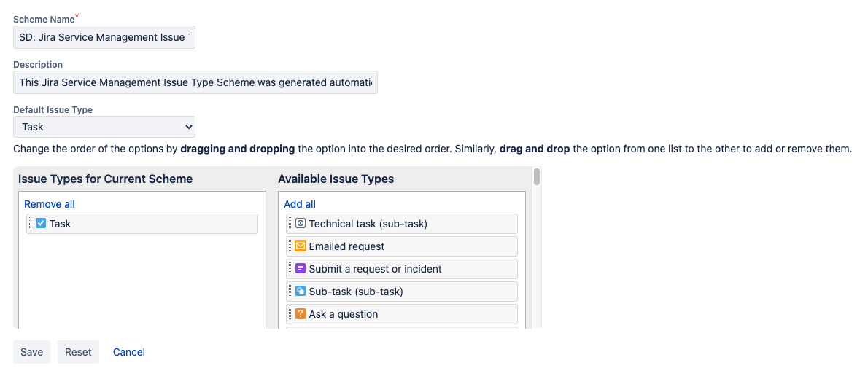Image resolution: width=868 pixels, height=379 pixels.
Task: Cancel editing the scheme
Action: (129, 352)
